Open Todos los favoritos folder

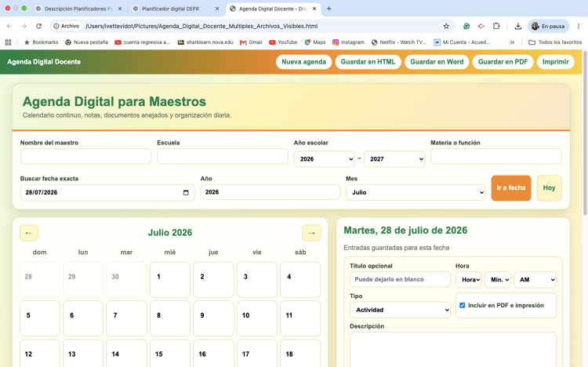click(555, 42)
